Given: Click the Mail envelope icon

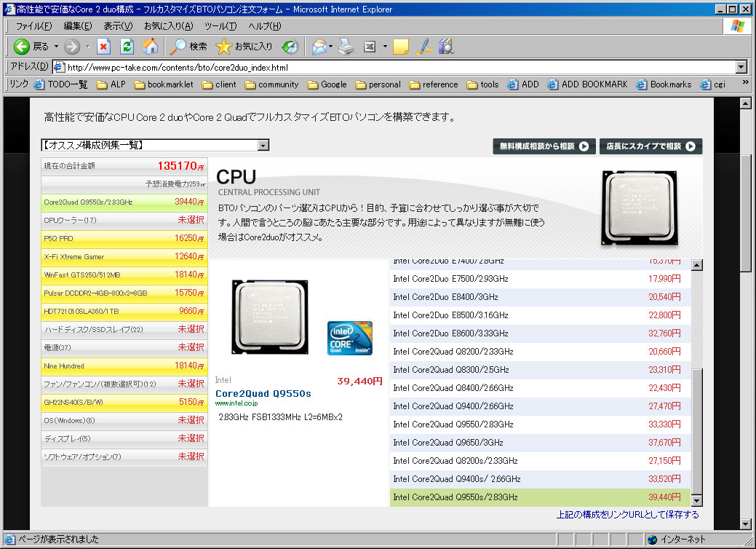Looking at the screenshot, I should click(x=319, y=47).
